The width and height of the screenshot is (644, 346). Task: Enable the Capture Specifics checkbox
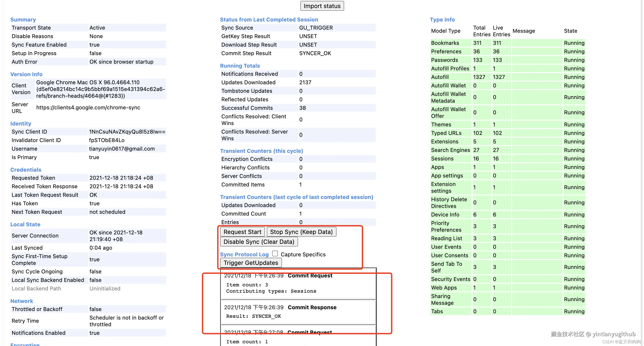pyautogui.click(x=275, y=254)
